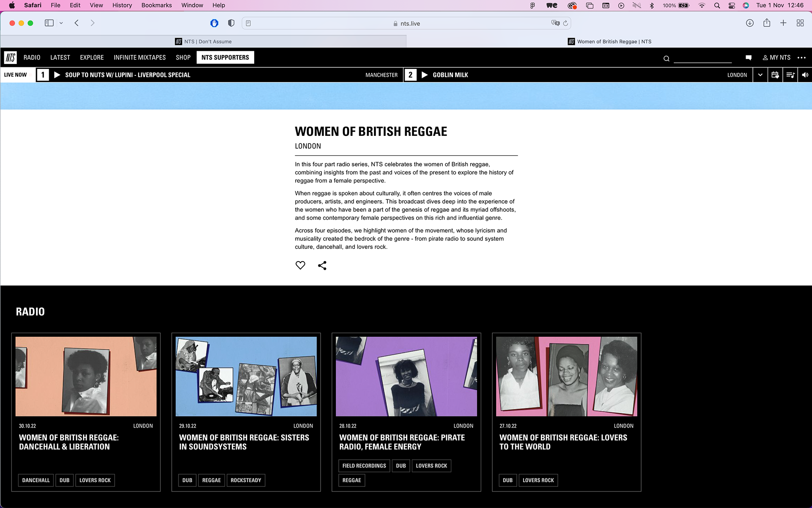Switch to the NTS | Don't Assume tab

(x=203, y=41)
